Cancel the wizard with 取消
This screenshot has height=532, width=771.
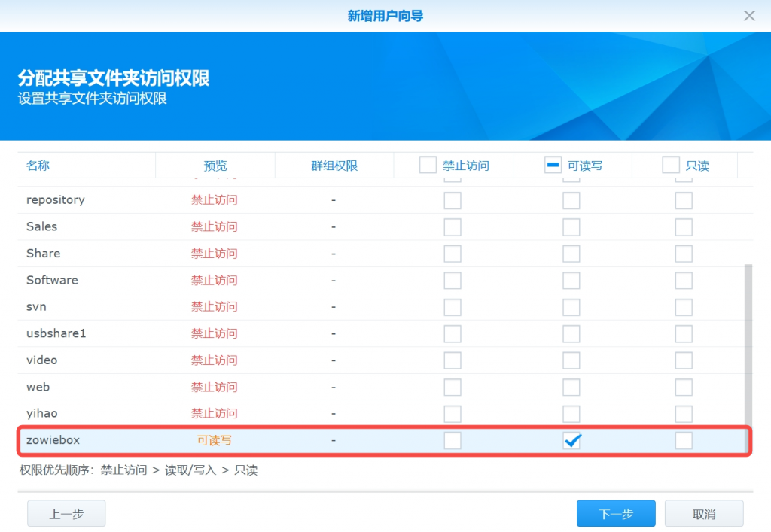(x=704, y=514)
